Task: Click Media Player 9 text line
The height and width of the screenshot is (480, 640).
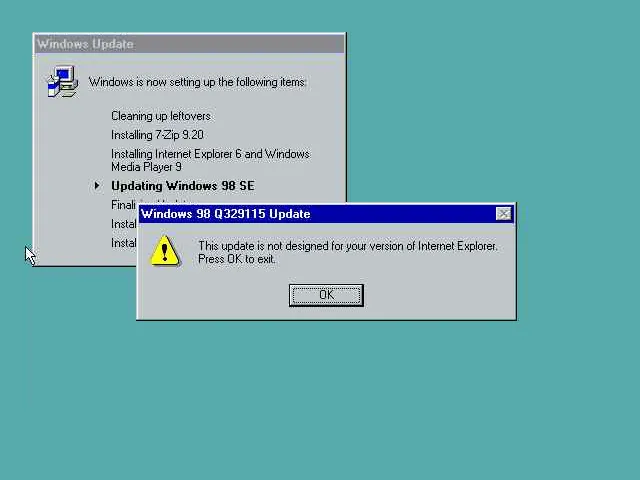Action: click(x=146, y=167)
